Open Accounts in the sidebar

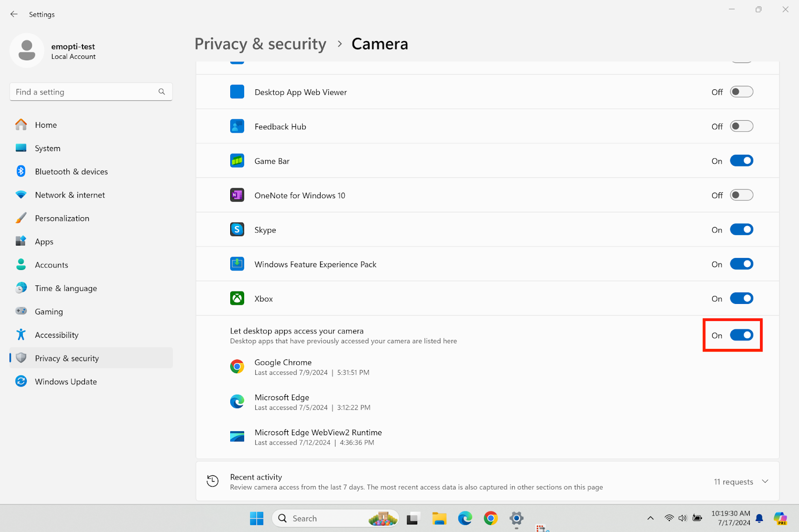coord(91,265)
